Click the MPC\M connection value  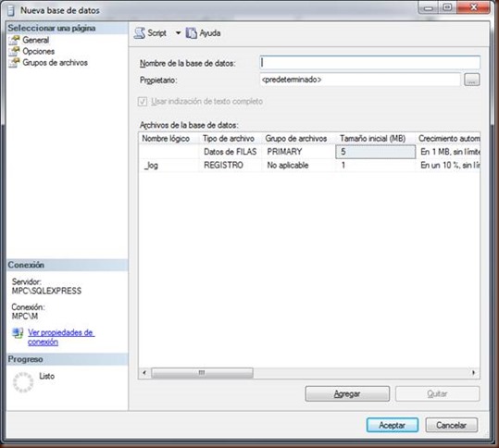pos(25,317)
